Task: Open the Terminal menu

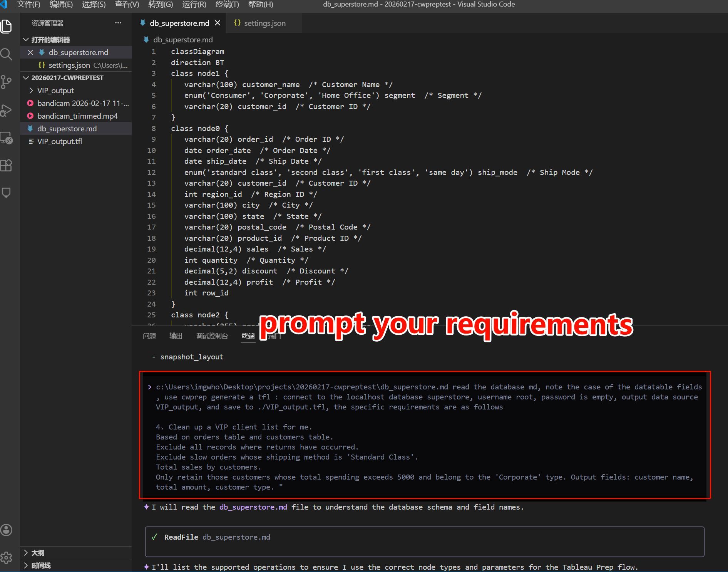Action: [x=227, y=4]
